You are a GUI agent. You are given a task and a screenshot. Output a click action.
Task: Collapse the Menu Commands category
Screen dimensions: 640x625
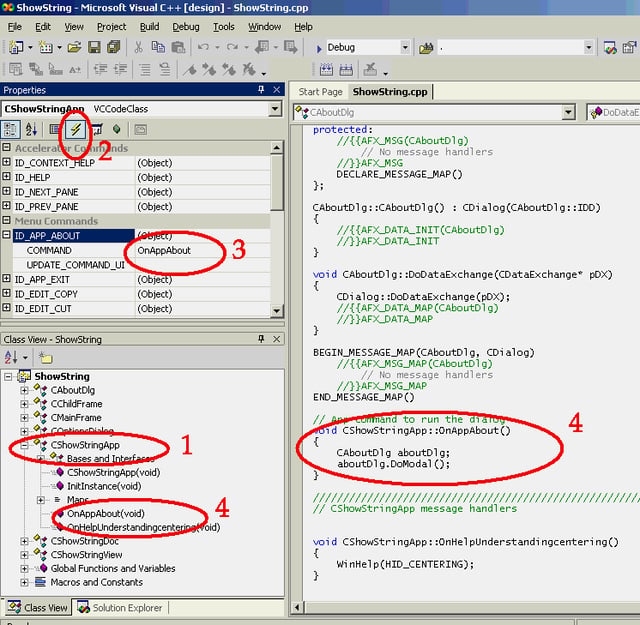coord(7,220)
